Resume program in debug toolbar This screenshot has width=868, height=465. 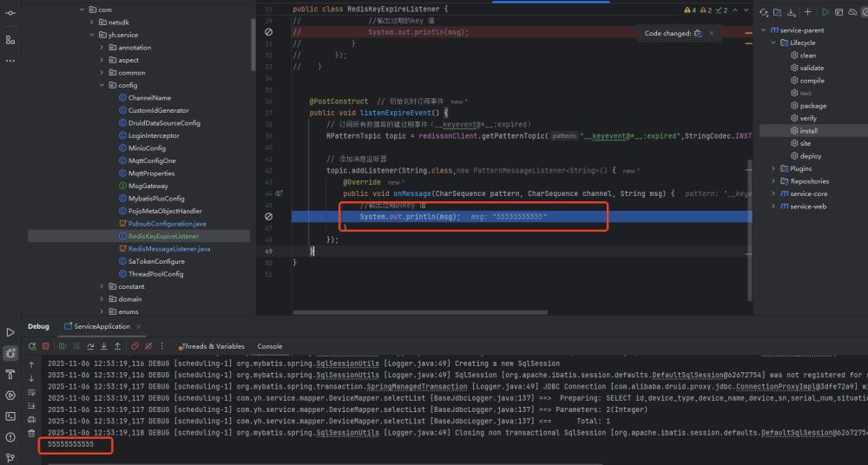[x=62, y=346]
